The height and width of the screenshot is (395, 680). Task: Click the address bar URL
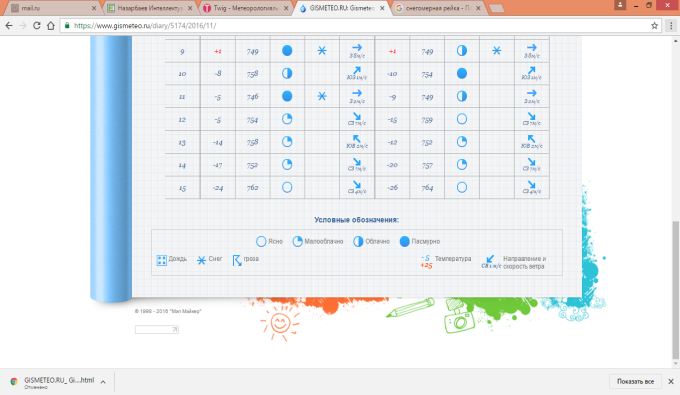(145, 26)
